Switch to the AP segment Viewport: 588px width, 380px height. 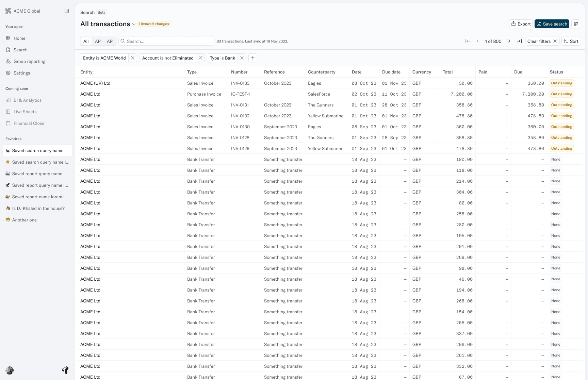click(x=98, y=41)
